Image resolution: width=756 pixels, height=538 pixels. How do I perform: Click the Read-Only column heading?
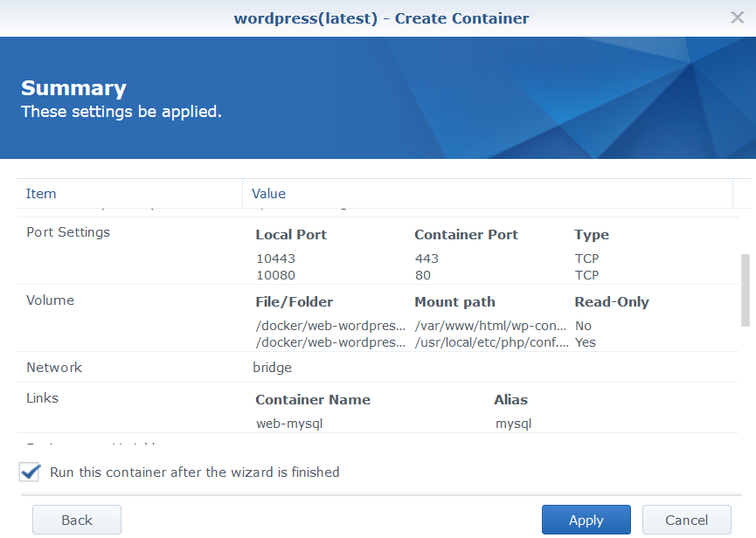[x=612, y=302]
